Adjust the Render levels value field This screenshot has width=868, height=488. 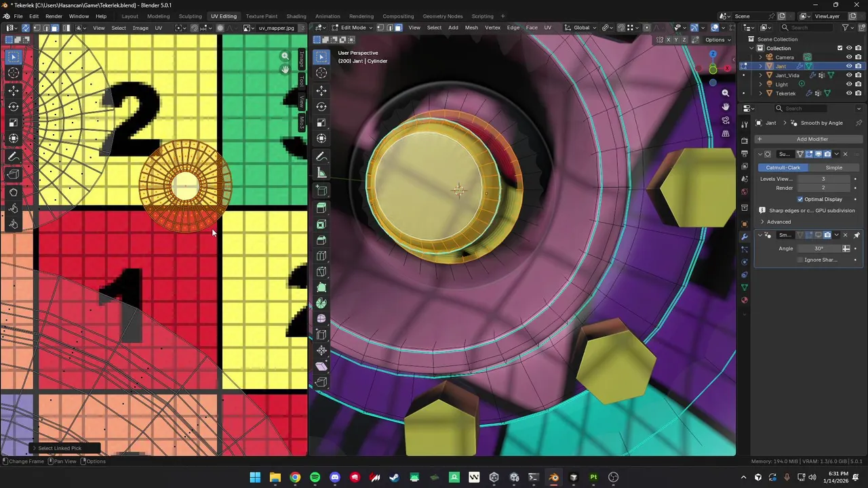point(823,188)
